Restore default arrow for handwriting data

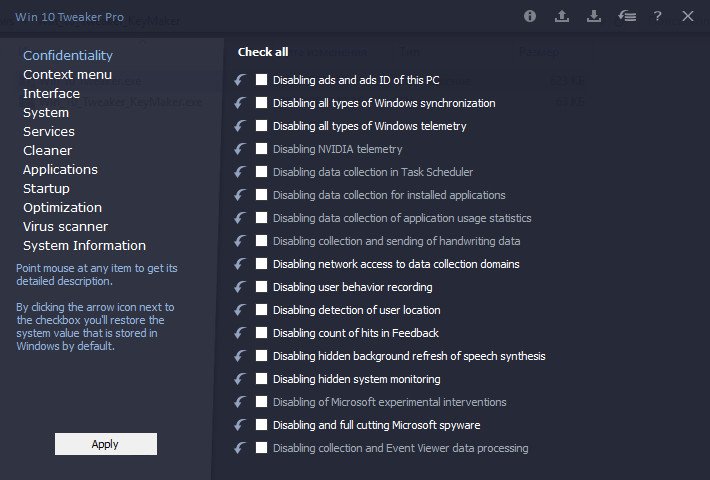240,241
